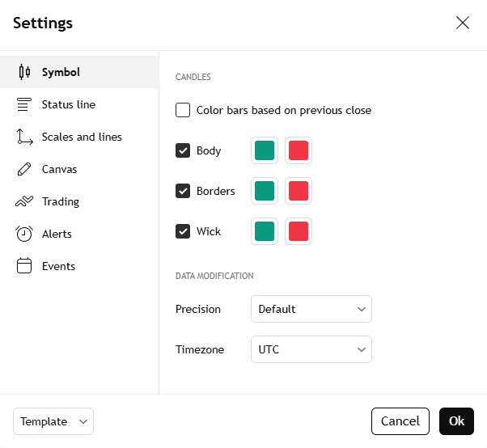Pick the green Body color swatch
Viewport: 487px width, 448px height.
265,150
